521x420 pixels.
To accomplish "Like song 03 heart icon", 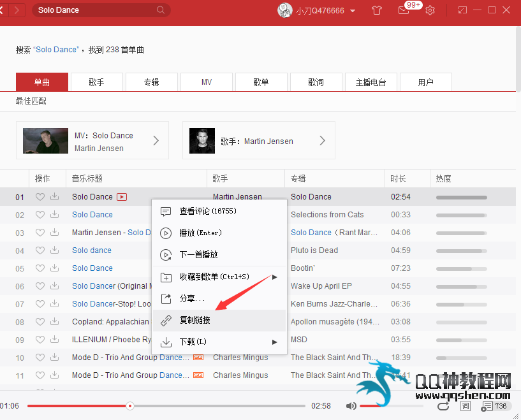I will (x=40, y=233).
